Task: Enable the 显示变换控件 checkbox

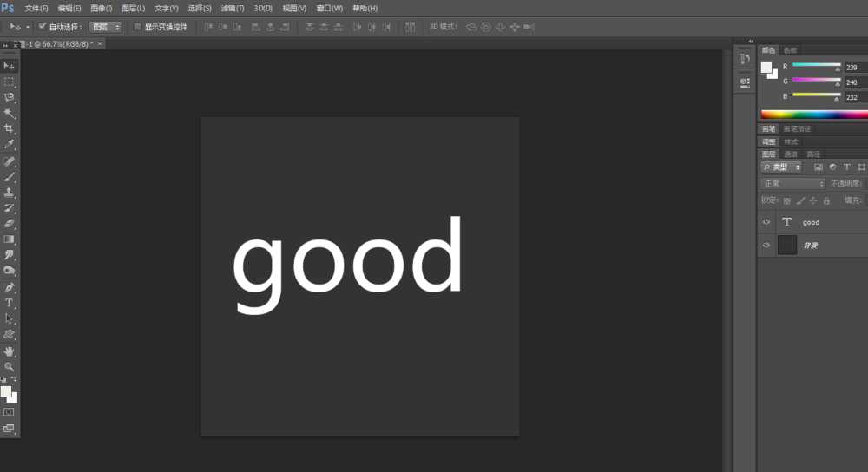Action: [137, 27]
